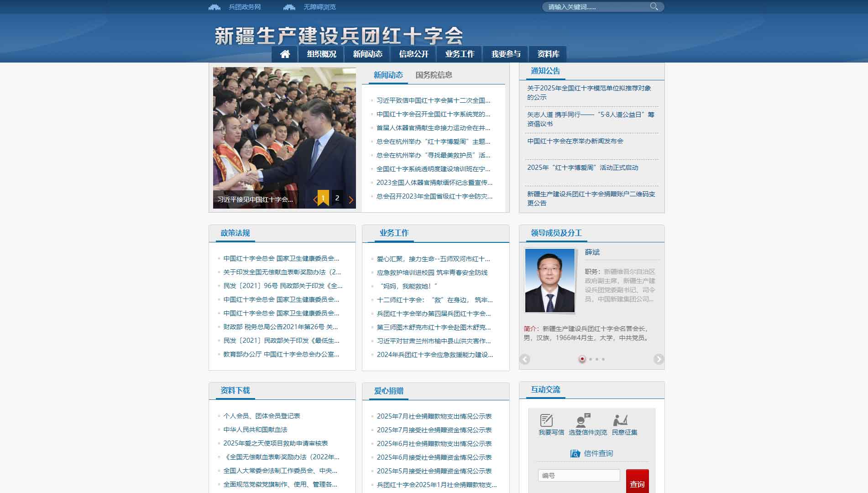Open download 个人会员、团体会员登记表

pos(261,416)
